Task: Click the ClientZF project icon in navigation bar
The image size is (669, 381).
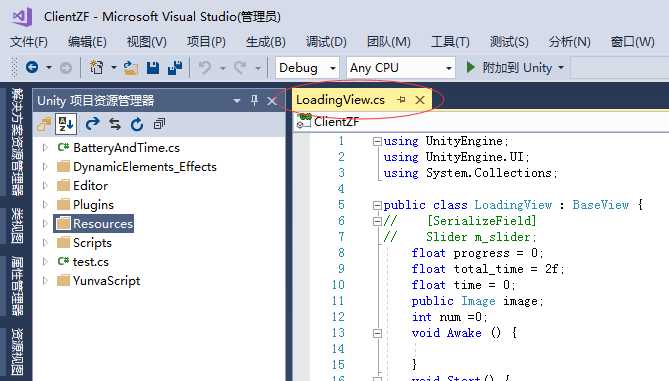Action: point(304,121)
